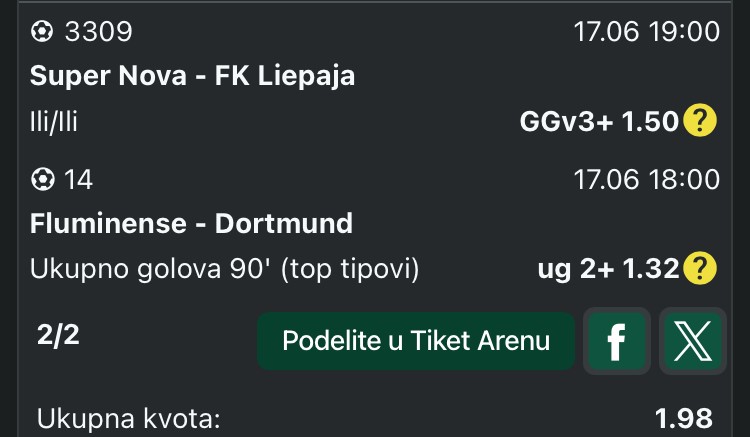
Task: Tap Podelite u Tiket Arenu button
Action: pyautogui.click(x=416, y=341)
